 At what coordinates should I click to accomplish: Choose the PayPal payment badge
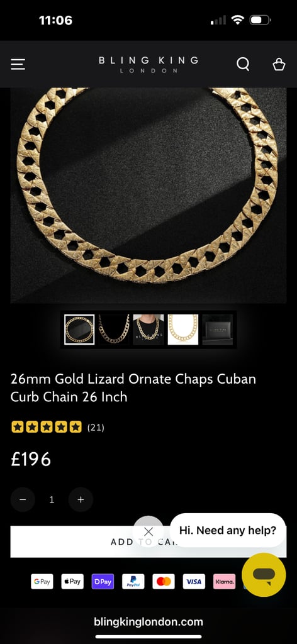click(133, 582)
